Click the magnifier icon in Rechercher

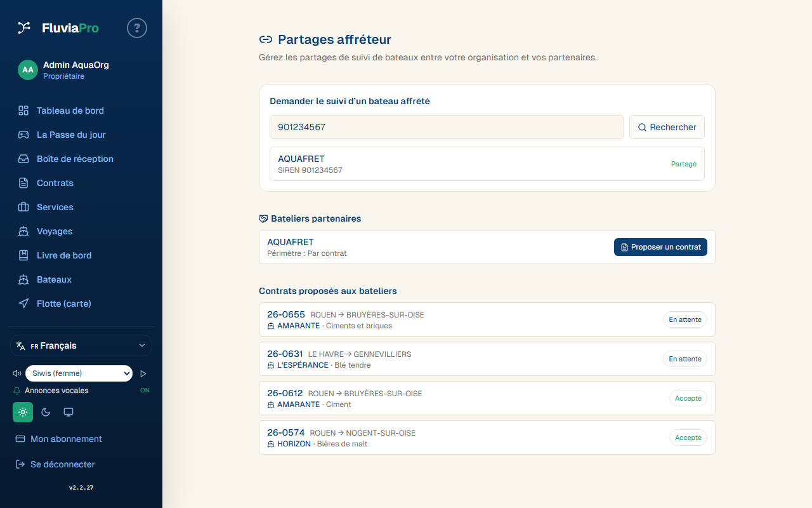click(642, 127)
